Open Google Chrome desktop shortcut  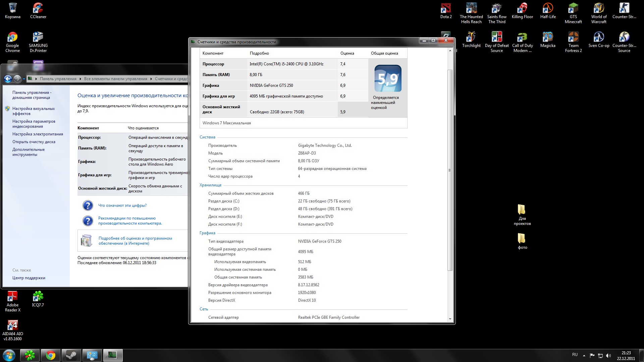pos(13,42)
